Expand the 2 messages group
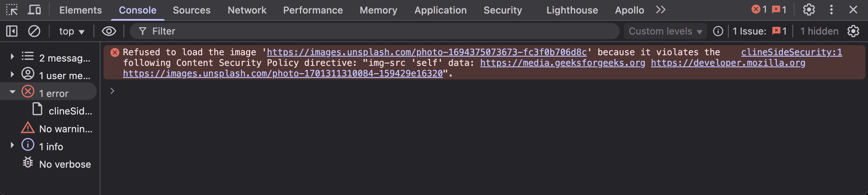This screenshot has width=868, height=195. (12, 57)
